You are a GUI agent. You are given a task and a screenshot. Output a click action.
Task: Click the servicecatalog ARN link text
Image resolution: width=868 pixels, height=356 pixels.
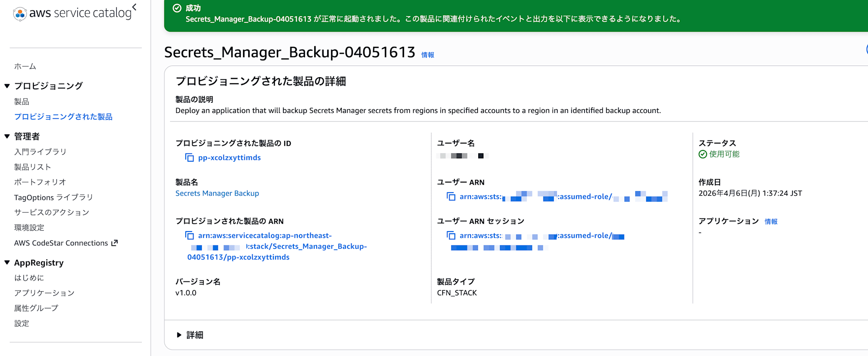[x=277, y=246]
